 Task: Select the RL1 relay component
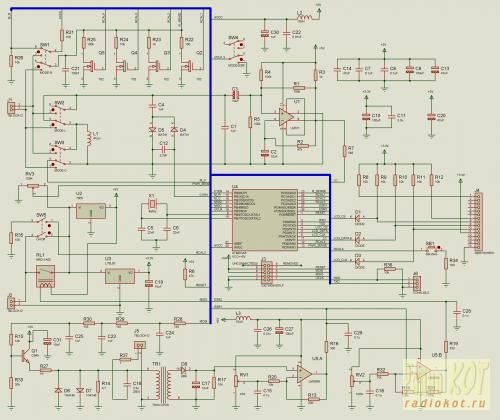pos(45,276)
